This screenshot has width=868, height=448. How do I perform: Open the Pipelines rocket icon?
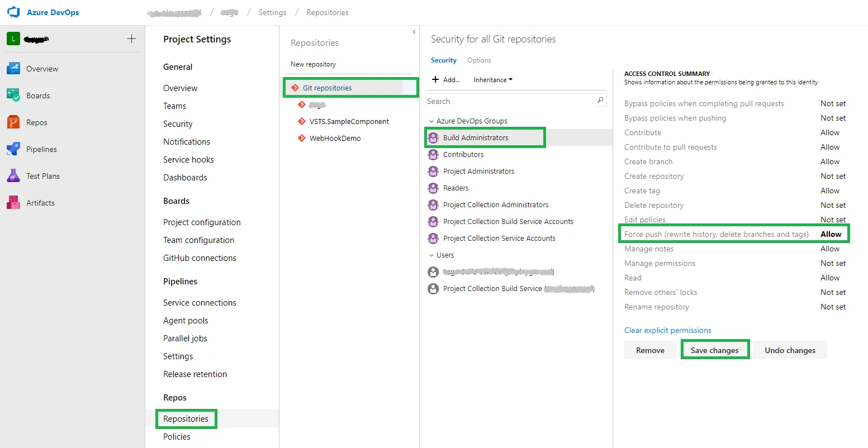pyautogui.click(x=13, y=149)
